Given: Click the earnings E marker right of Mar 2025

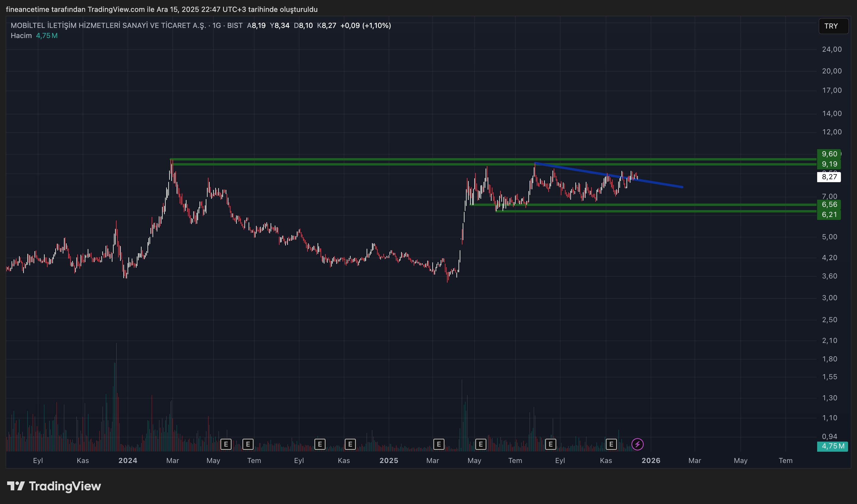Looking at the screenshot, I should point(439,444).
